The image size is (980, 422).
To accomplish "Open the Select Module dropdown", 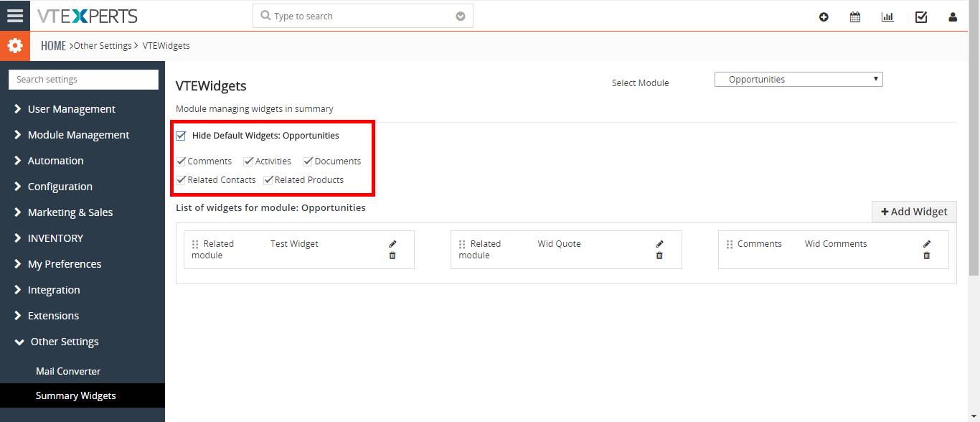I will [798, 80].
